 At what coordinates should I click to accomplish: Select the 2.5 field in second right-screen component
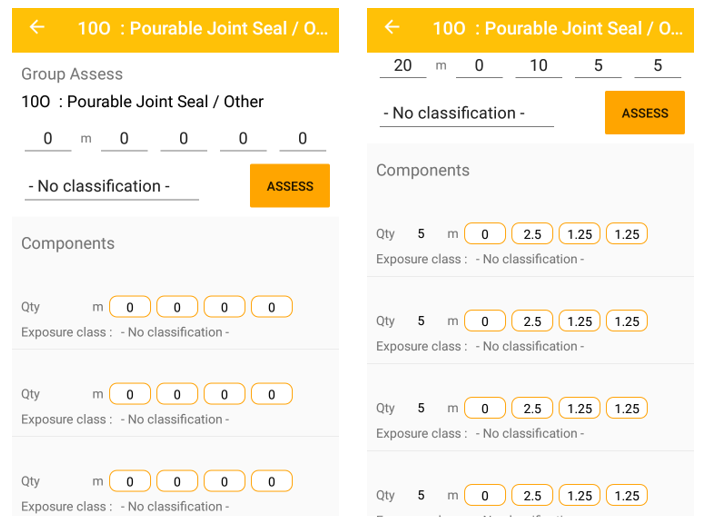(532, 321)
